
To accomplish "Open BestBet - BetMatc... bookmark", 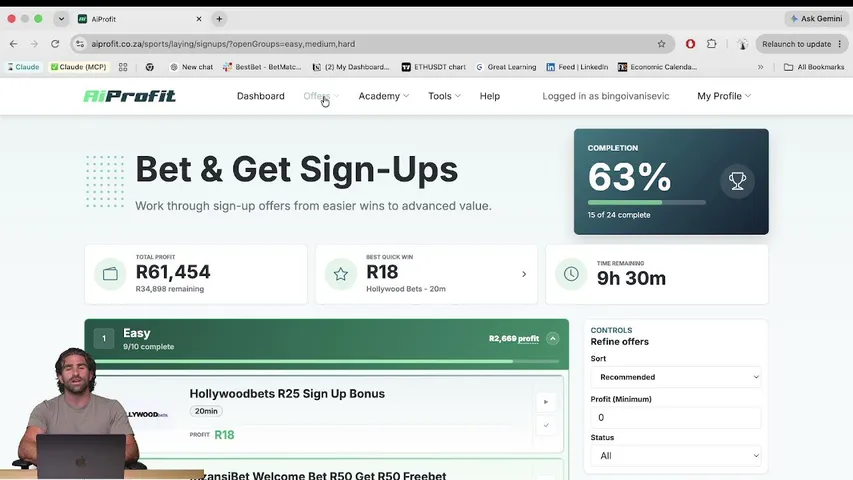I will coord(262,67).
